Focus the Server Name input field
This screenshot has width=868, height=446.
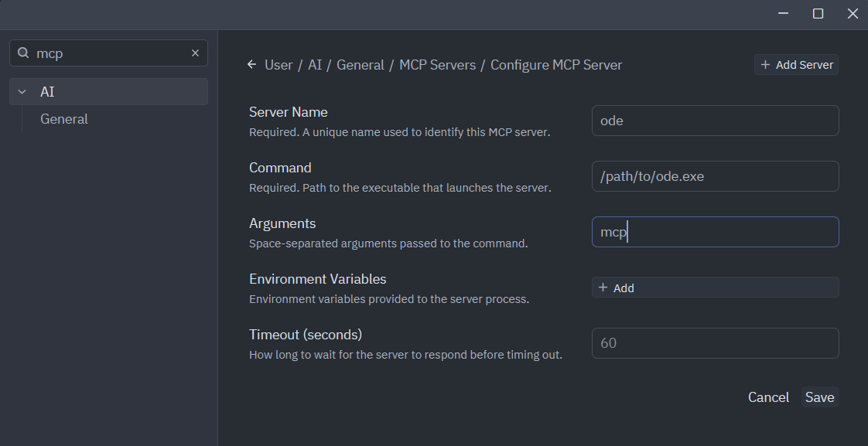(x=716, y=121)
